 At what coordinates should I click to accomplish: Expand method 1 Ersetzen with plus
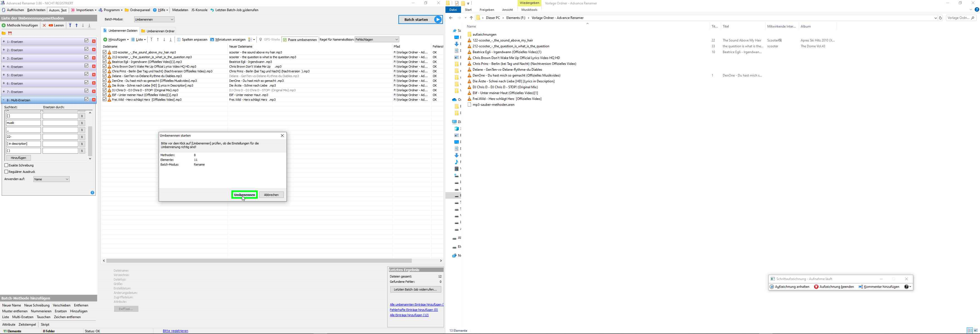[x=4, y=41]
